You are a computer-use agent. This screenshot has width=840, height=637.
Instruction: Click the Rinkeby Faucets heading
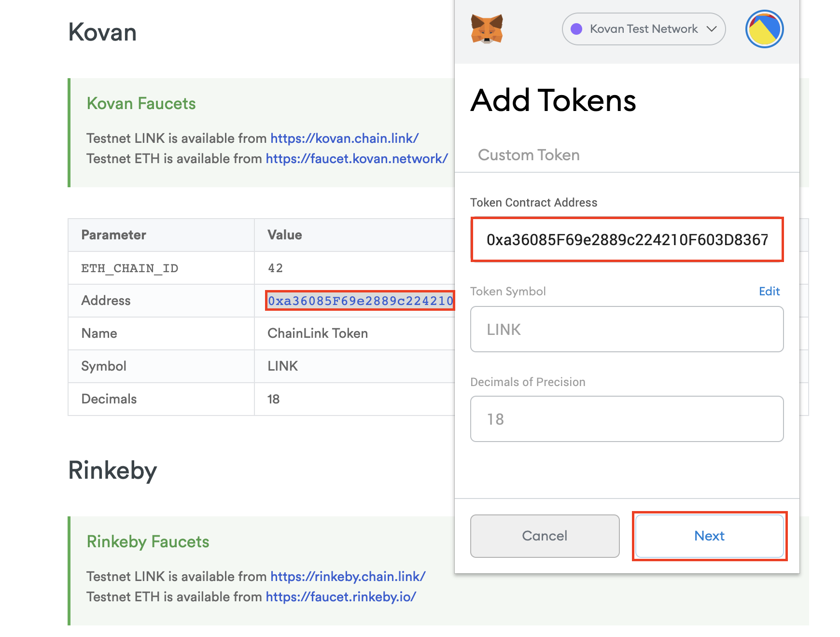coord(148,541)
